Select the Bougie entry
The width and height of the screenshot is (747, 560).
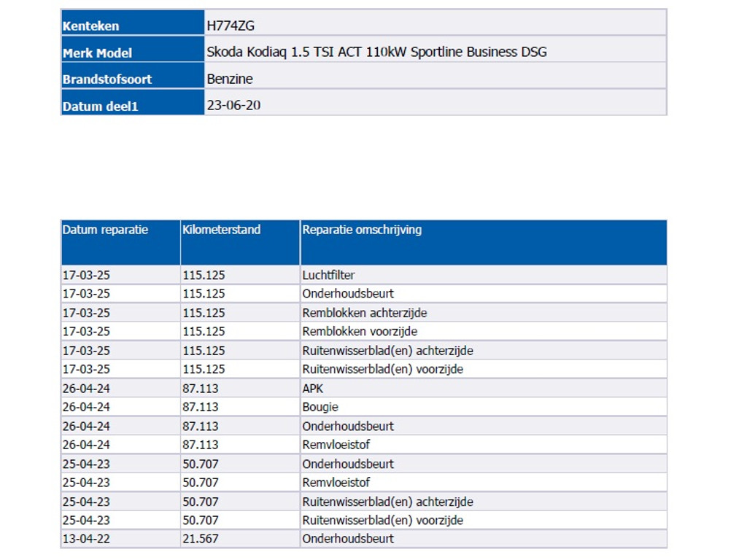pyautogui.click(x=320, y=408)
